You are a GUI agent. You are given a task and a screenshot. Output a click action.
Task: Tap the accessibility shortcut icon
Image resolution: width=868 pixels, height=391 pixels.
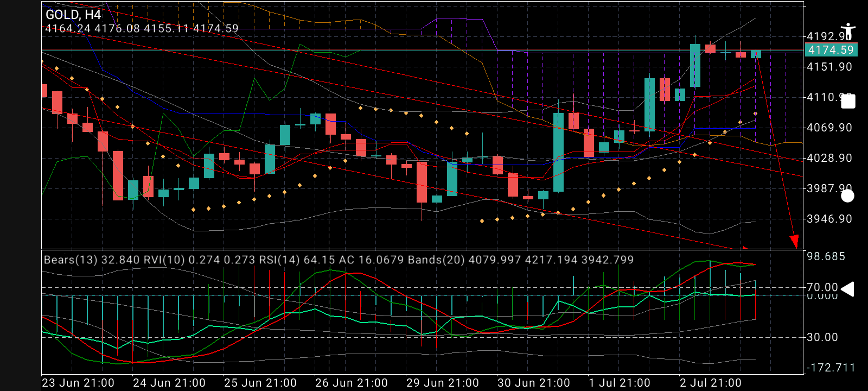click(847, 31)
